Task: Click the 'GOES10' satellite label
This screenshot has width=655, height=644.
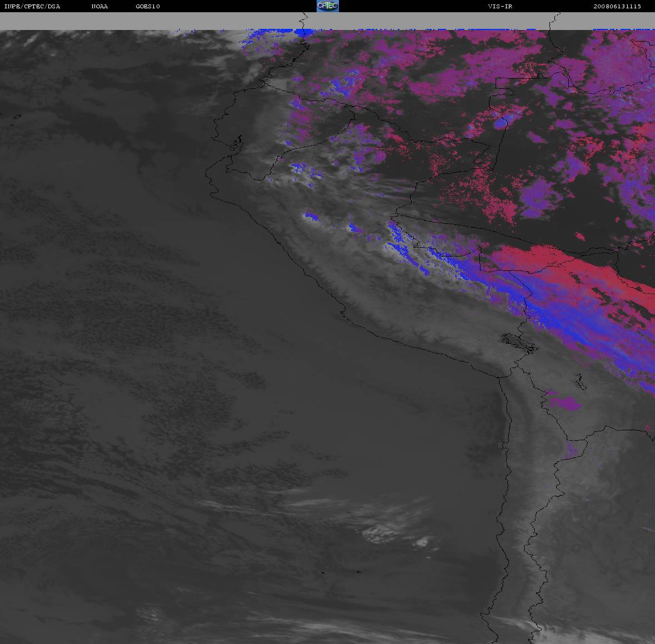Action: [x=148, y=6]
